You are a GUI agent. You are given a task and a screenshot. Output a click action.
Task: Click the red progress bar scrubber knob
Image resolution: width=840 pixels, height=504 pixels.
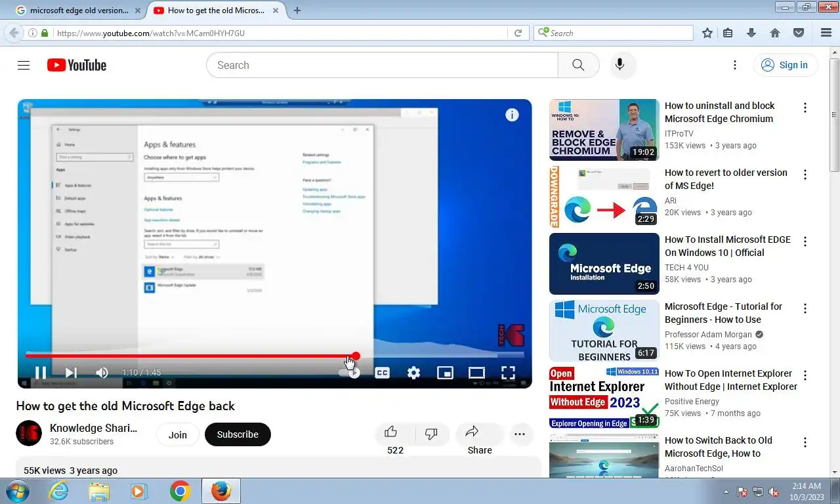[356, 356]
